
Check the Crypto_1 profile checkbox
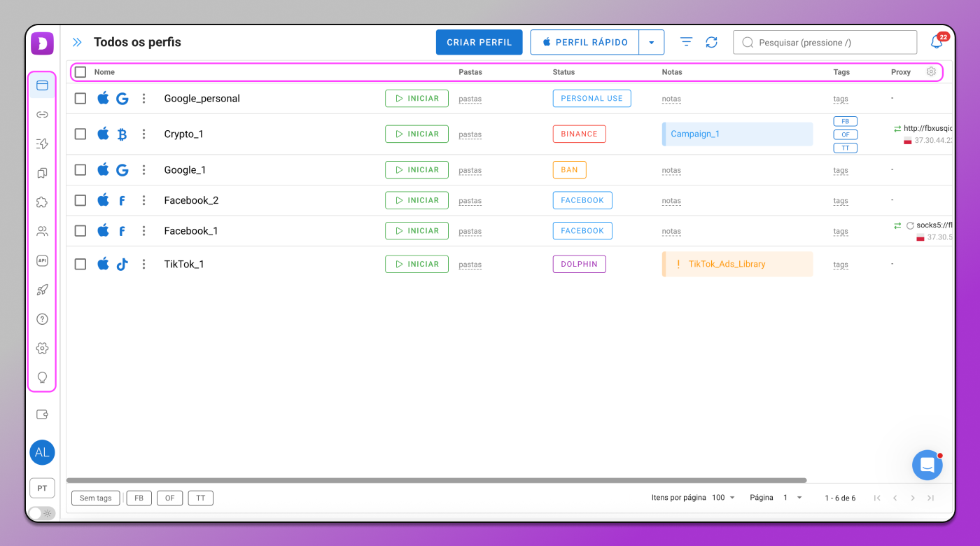[x=80, y=134]
